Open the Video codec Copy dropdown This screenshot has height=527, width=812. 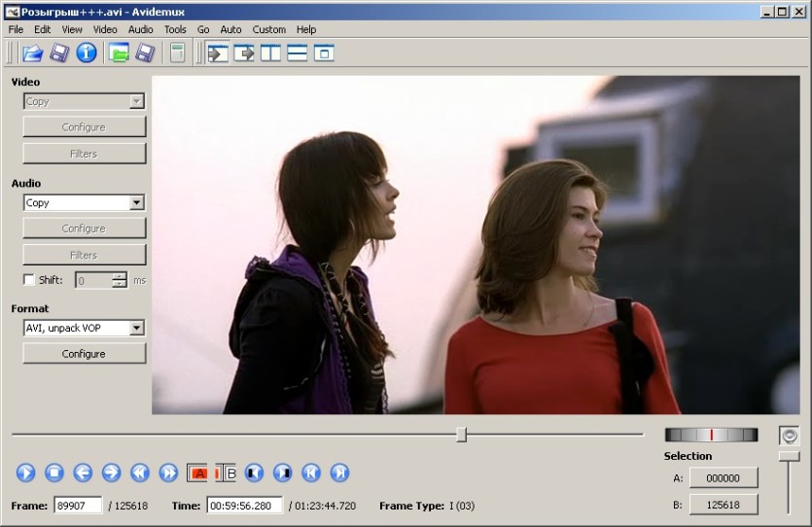point(84,101)
